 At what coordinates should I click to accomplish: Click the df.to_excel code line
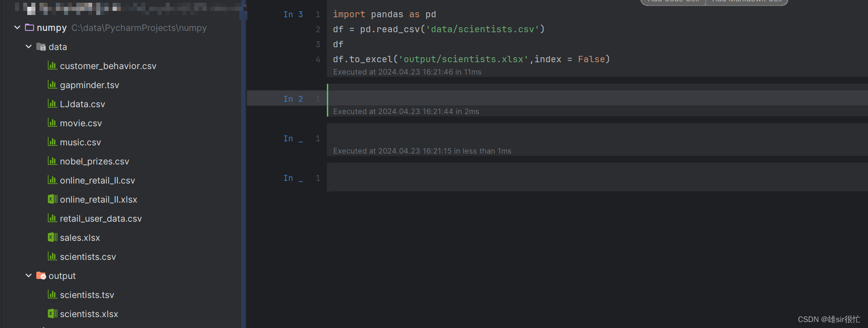(471, 60)
